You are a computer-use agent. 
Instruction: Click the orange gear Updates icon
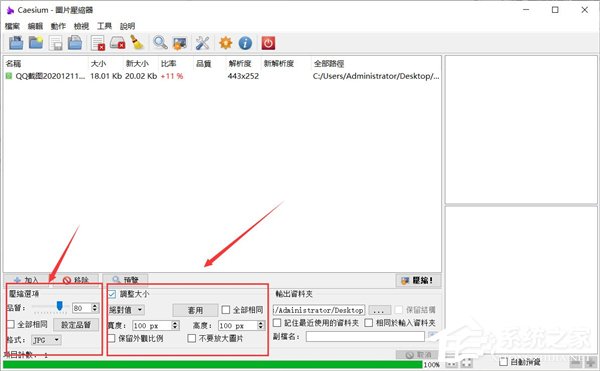click(x=225, y=43)
